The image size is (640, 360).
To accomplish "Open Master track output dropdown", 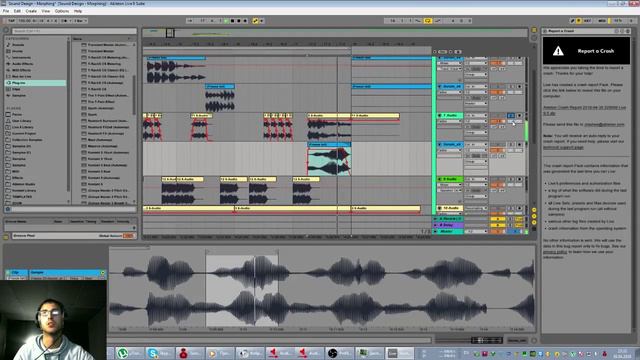I will click(x=476, y=231).
